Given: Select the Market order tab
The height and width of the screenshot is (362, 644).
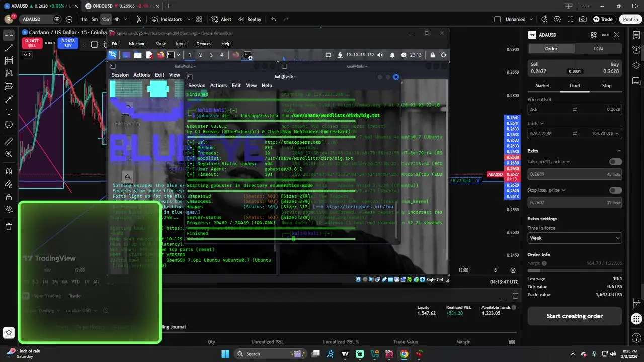Looking at the screenshot, I should pos(542,86).
